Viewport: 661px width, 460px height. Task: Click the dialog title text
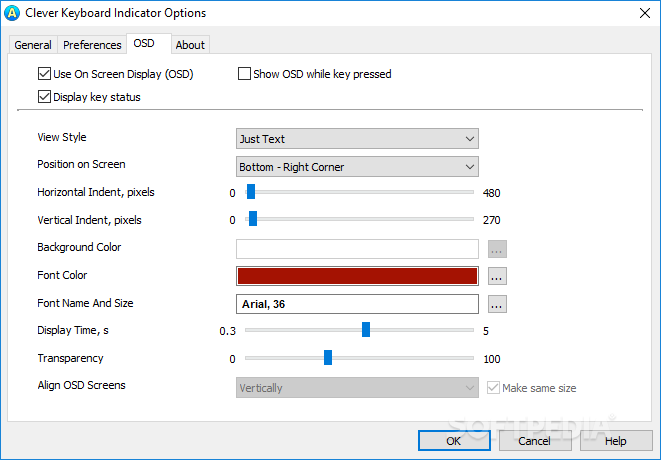116,13
